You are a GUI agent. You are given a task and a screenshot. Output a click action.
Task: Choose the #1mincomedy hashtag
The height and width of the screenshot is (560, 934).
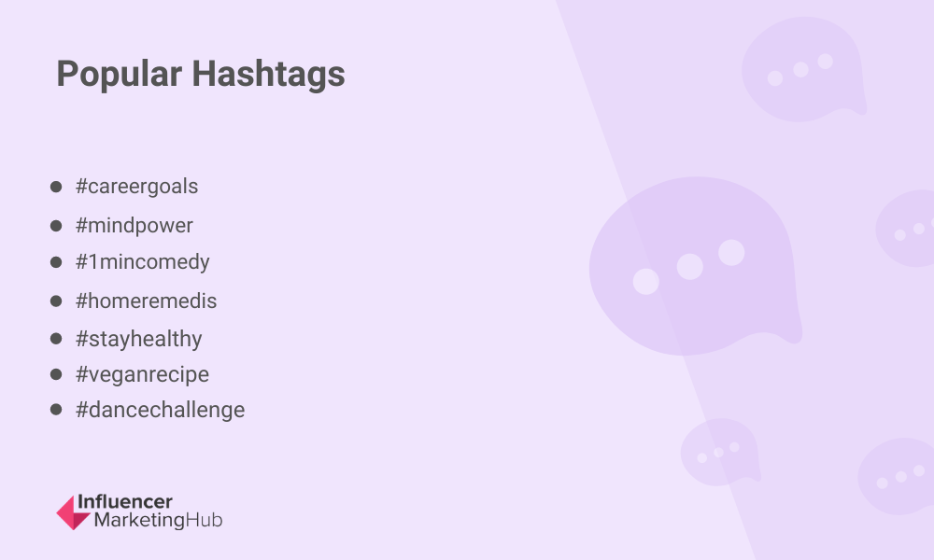(x=142, y=262)
